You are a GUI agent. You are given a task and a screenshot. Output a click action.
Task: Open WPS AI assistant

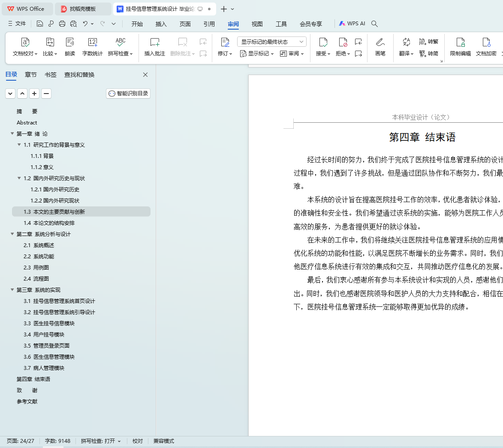tap(352, 24)
